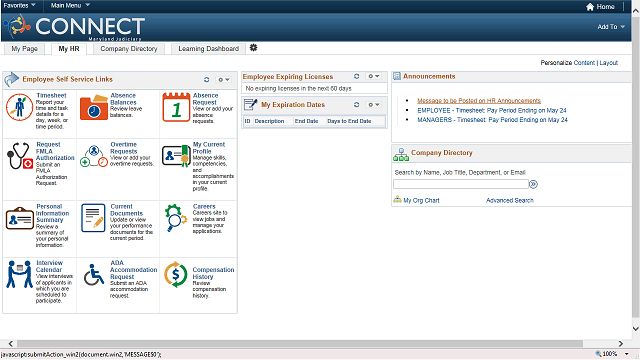Image resolution: width=640 pixels, height=360 pixels.
Task: Click the Advanced Search link
Action: 510,200
